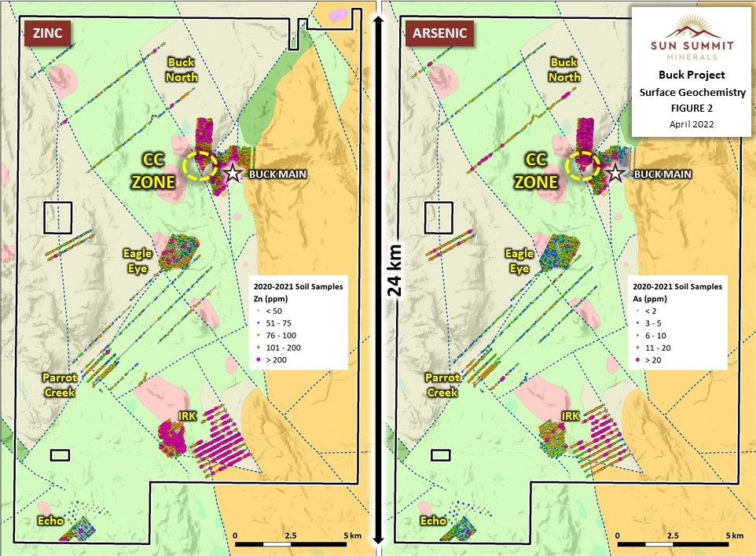The height and width of the screenshot is (556, 756).
Task: Select '< 50' entry in Zn legend
Action: tap(273, 311)
